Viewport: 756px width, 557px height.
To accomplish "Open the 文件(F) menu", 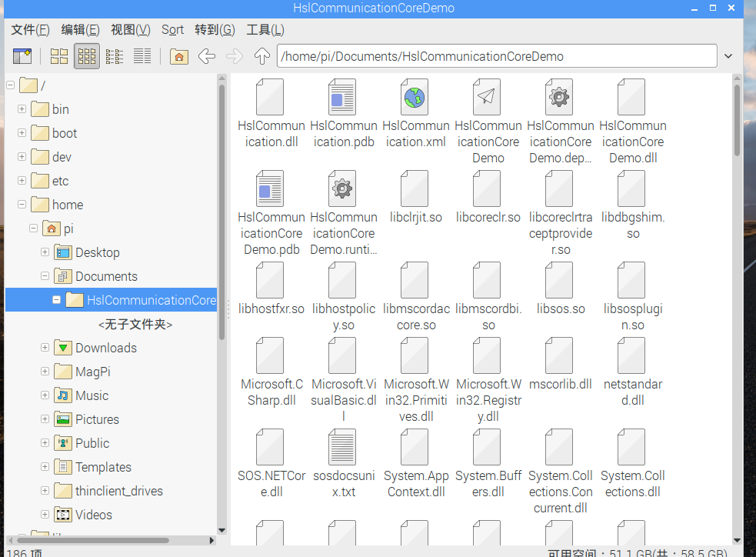I will click(x=30, y=30).
